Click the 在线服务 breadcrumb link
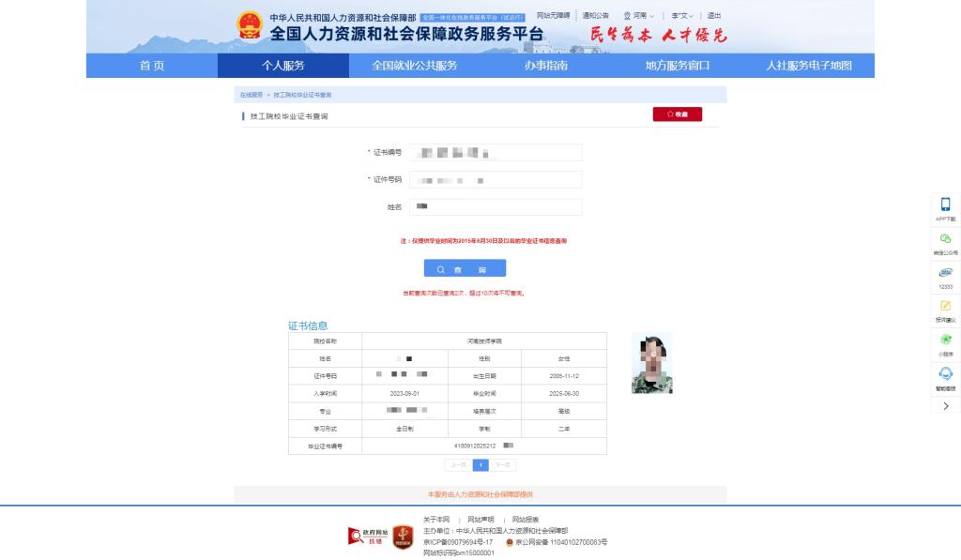 click(x=252, y=95)
